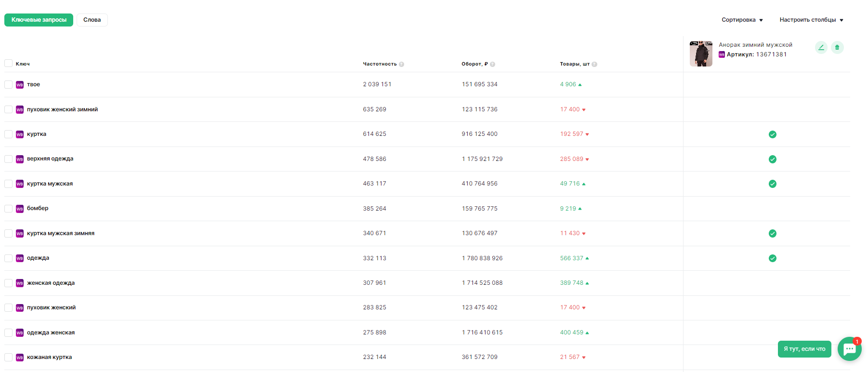Click the Я тут, если что button
Viewport: 868px width, 372px height.
pyautogui.click(x=804, y=349)
